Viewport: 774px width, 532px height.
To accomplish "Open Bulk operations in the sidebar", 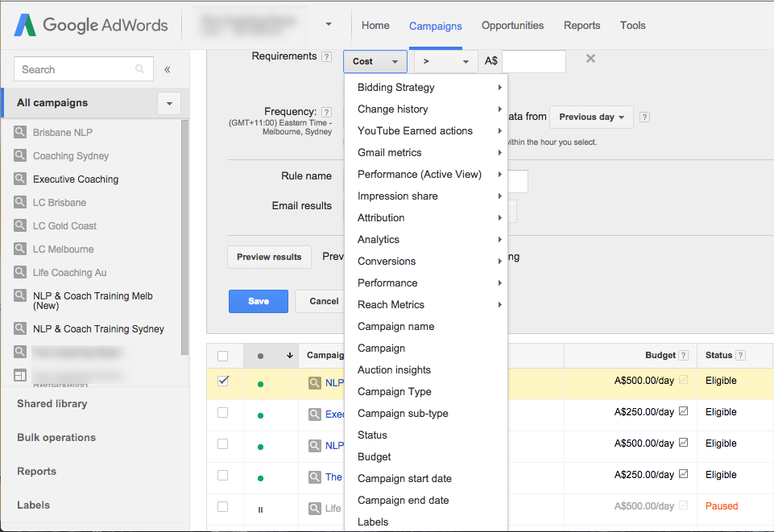I will tap(56, 437).
